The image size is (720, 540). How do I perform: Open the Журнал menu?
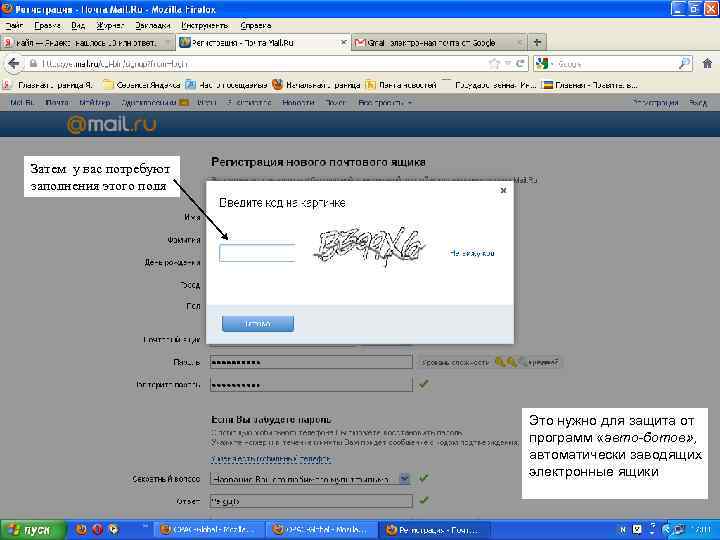point(110,26)
